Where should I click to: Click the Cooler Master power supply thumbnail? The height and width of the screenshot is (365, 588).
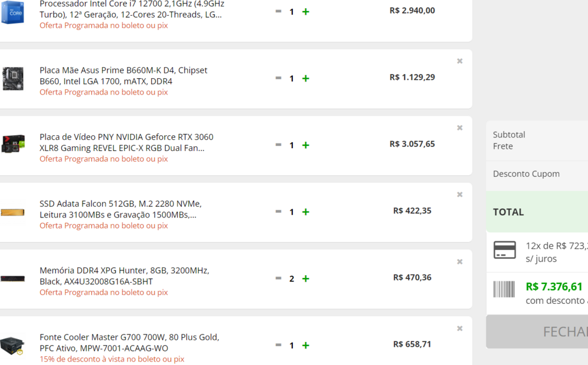pos(12,345)
